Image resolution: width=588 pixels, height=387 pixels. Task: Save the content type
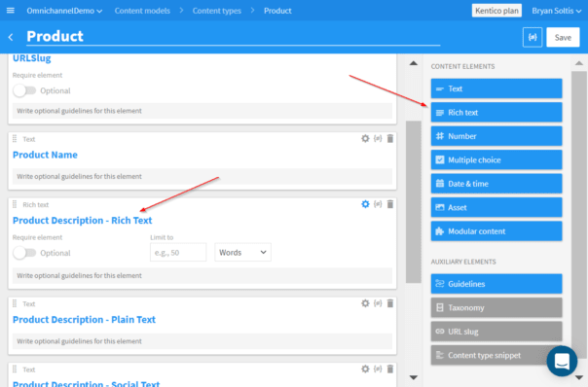563,37
